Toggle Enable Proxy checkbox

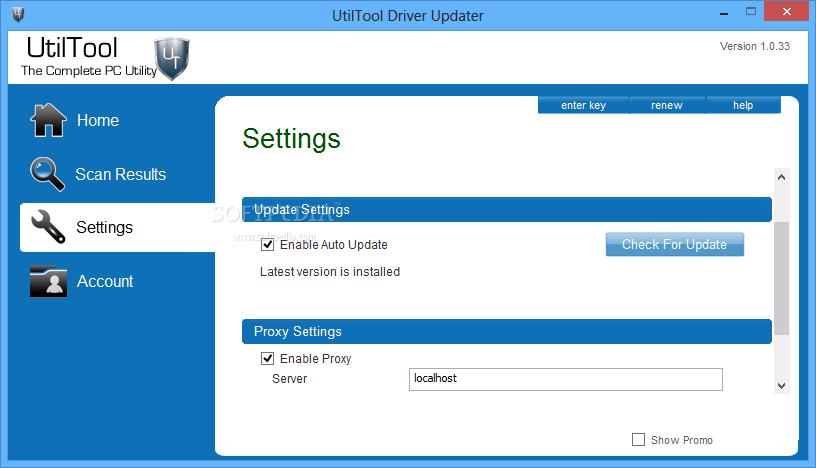267,358
